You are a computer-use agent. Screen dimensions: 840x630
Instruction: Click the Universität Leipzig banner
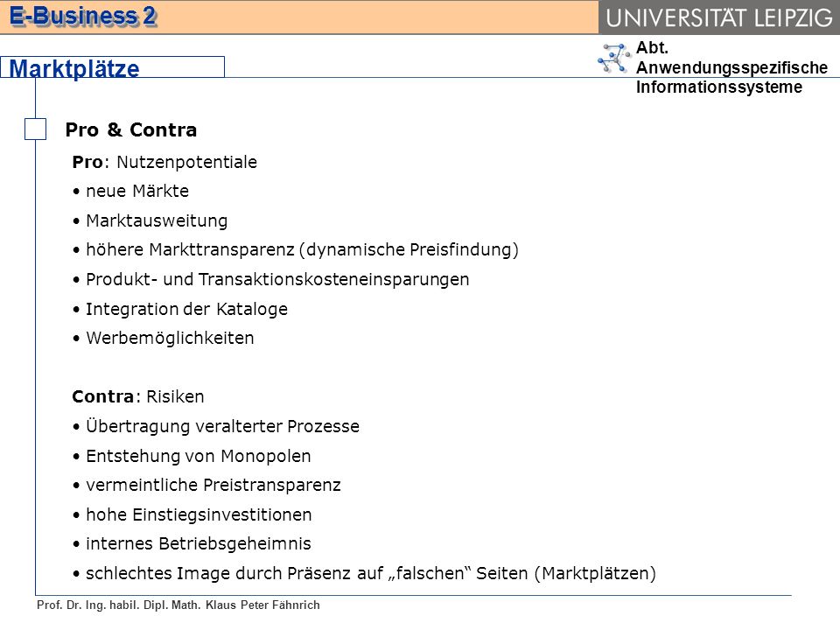(719, 17)
